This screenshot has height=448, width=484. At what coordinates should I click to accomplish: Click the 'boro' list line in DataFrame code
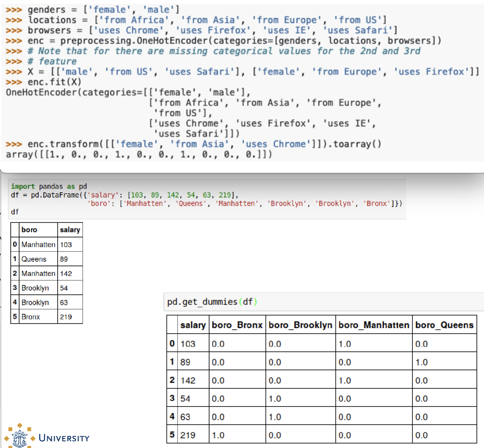tap(245, 203)
